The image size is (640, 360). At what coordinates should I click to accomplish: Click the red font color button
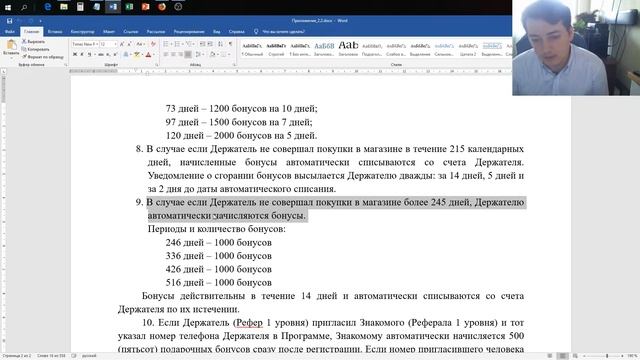pos(148,54)
